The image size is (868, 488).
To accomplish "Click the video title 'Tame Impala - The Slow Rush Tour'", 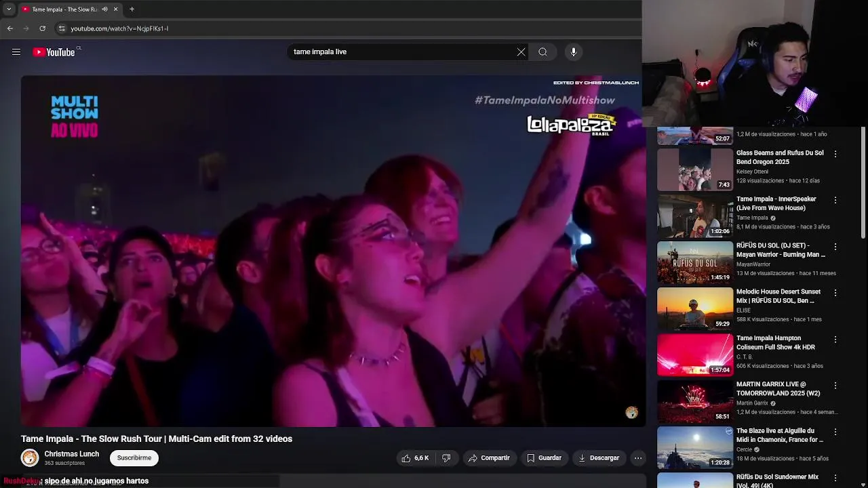I will click(x=157, y=439).
